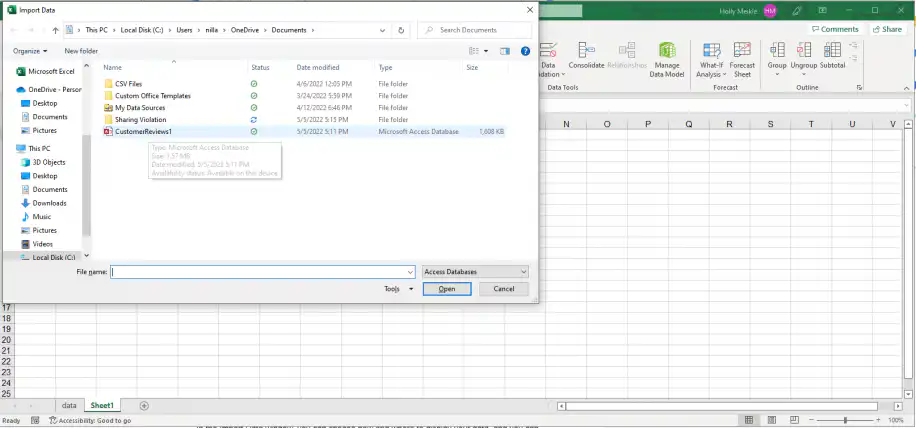Open the 3D Objects folder
The height and width of the screenshot is (428, 916).
(43, 162)
